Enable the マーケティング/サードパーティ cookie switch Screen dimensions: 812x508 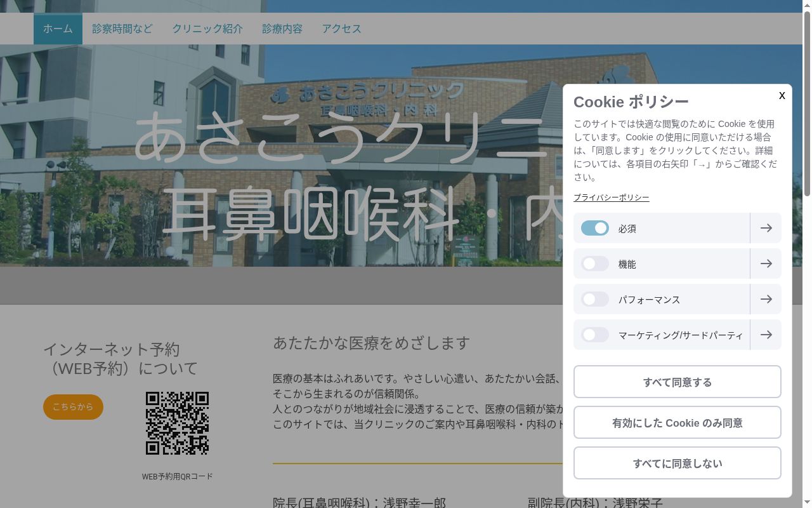[595, 335]
